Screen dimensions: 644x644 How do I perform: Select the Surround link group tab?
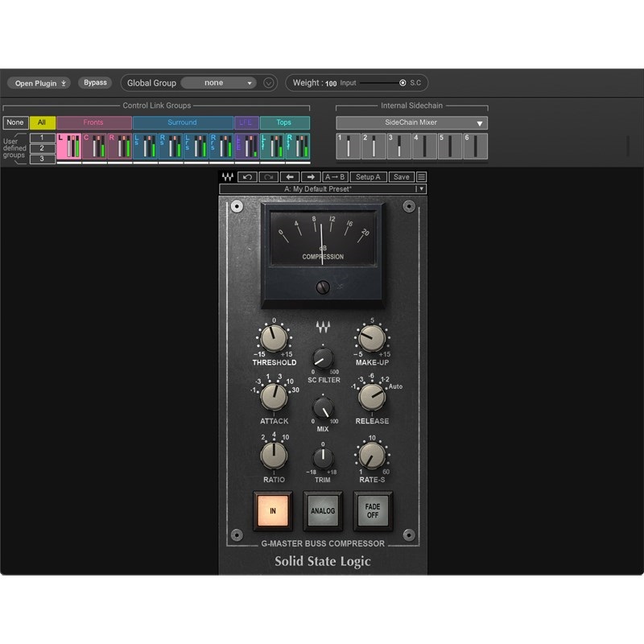tap(183, 122)
